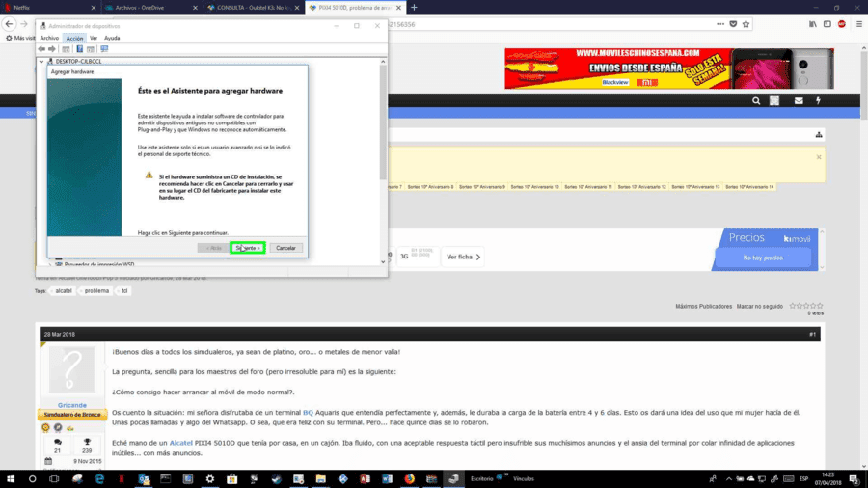Open Settings gear on the taskbar

pos(210,479)
